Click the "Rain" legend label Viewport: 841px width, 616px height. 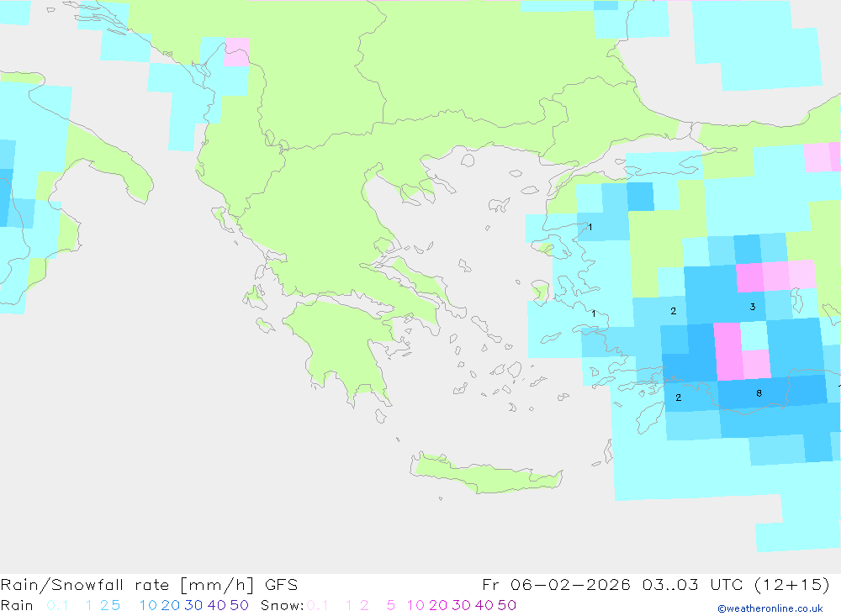pyautogui.click(x=17, y=605)
